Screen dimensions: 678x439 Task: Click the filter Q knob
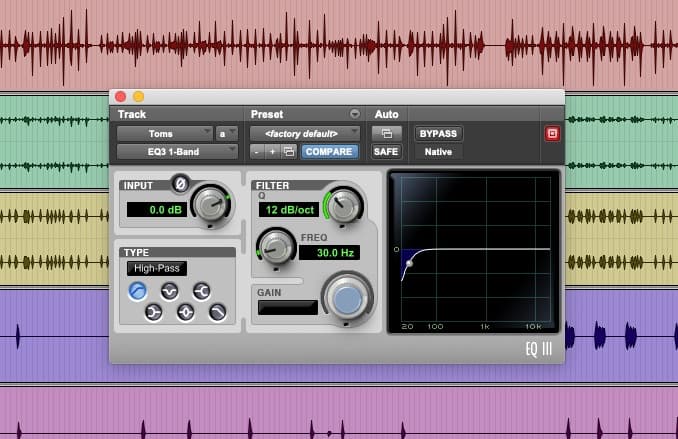click(x=344, y=205)
